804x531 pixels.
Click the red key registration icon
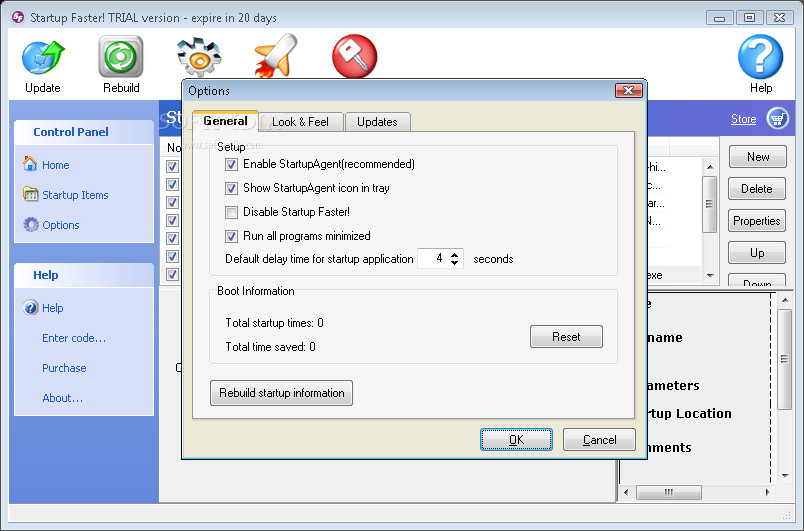354,56
